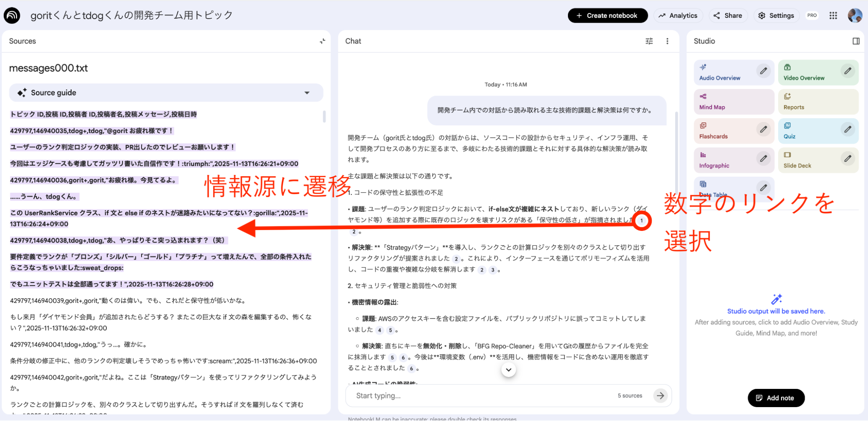The width and height of the screenshot is (868, 421).
Task: Open the 5 sources selector
Action: [x=630, y=395]
